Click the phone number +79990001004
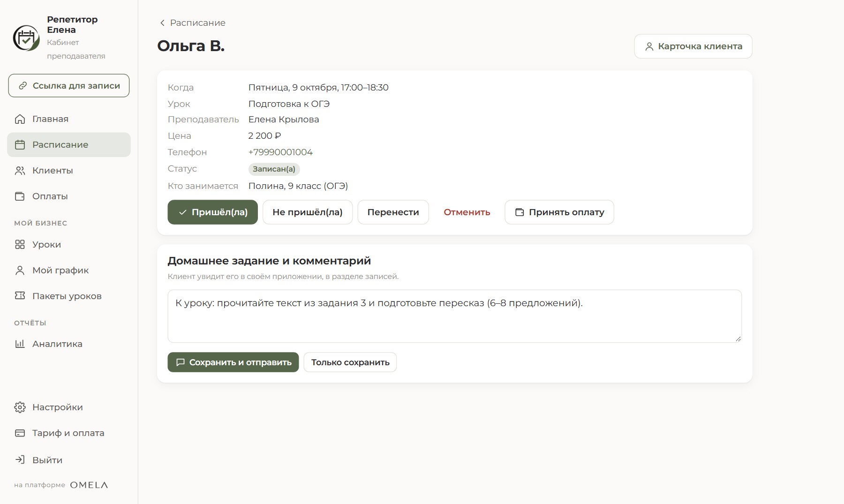Screen dimensions: 844x504 [x=280, y=152]
